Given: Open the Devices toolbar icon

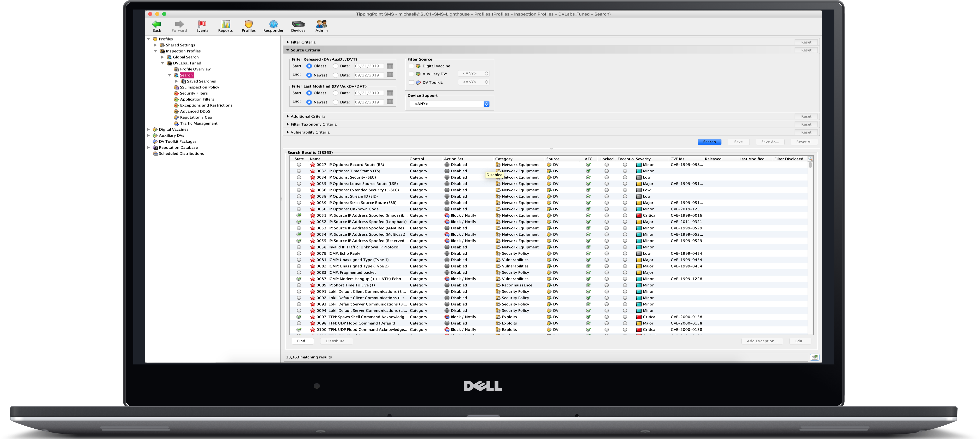Looking at the screenshot, I should pos(298,24).
